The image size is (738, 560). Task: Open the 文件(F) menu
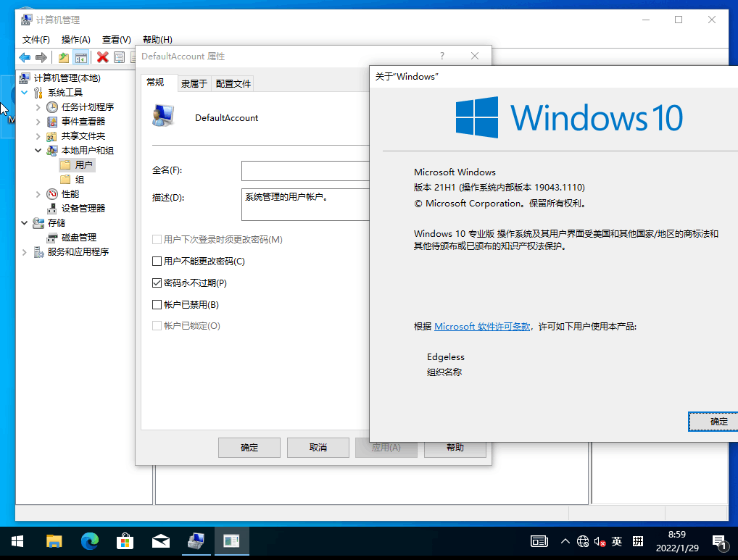coord(36,40)
